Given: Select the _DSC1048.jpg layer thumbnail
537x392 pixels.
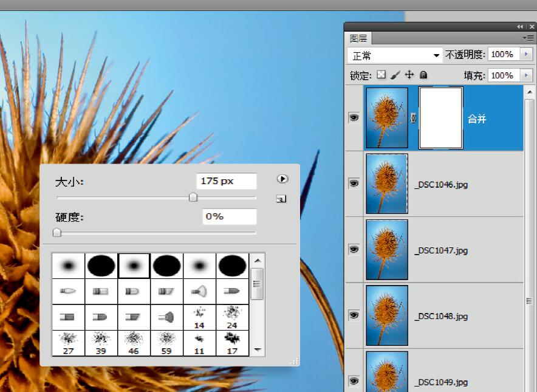Looking at the screenshot, I should tap(387, 315).
